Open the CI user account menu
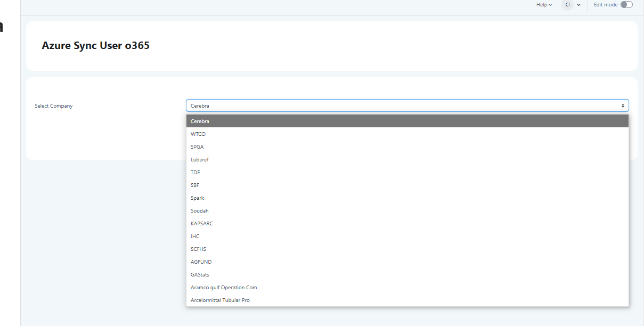644x326 pixels. point(571,5)
